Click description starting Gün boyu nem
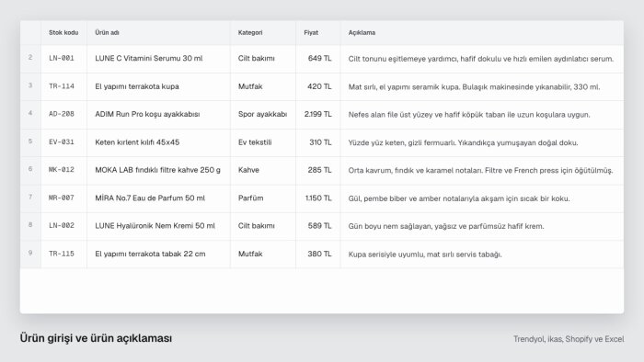This screenshot has height=362, width=644. pyautogui.click(x=482, y=226)
